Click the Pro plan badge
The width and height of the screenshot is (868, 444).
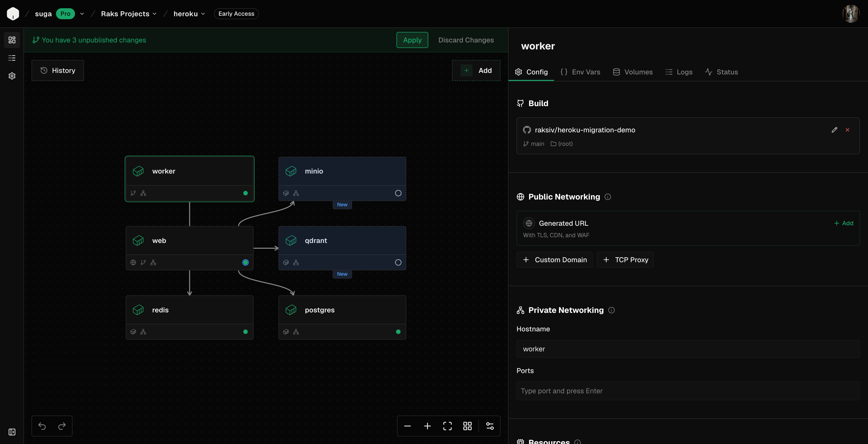coord(65,14)
